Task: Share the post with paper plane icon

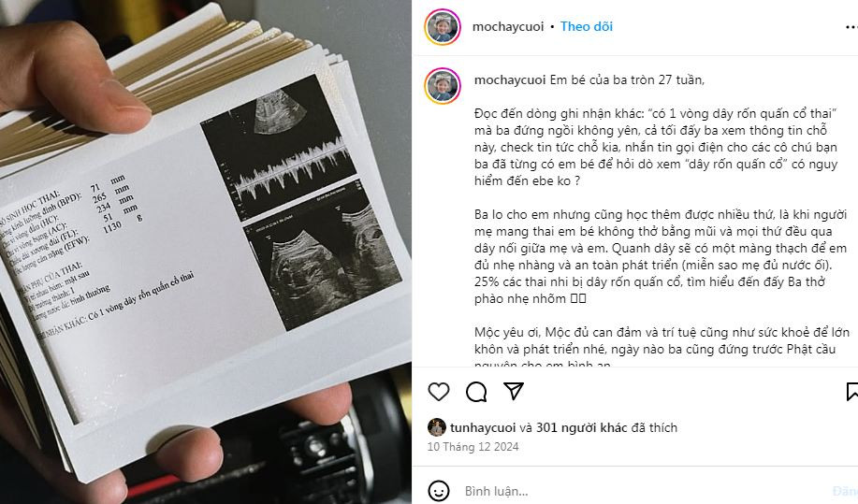Action: click(514, 391)
